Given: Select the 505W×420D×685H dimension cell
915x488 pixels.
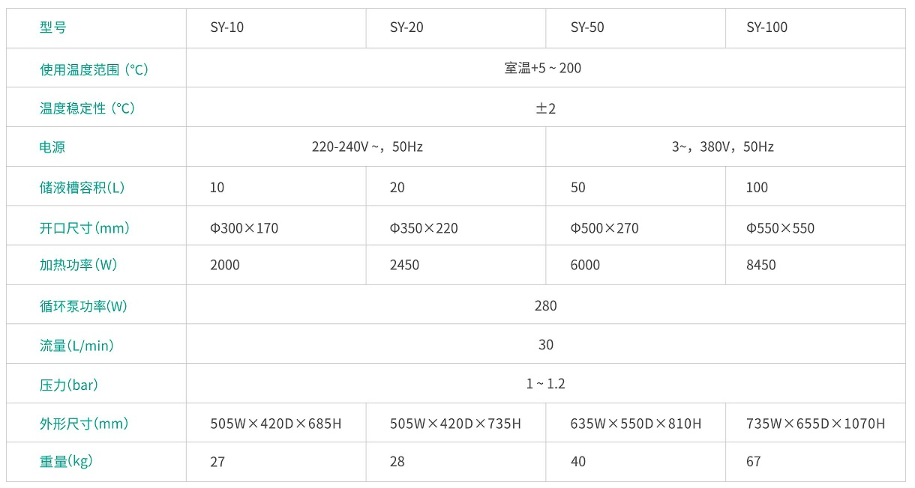Looking at the screenshot, I should pos(276,424).
